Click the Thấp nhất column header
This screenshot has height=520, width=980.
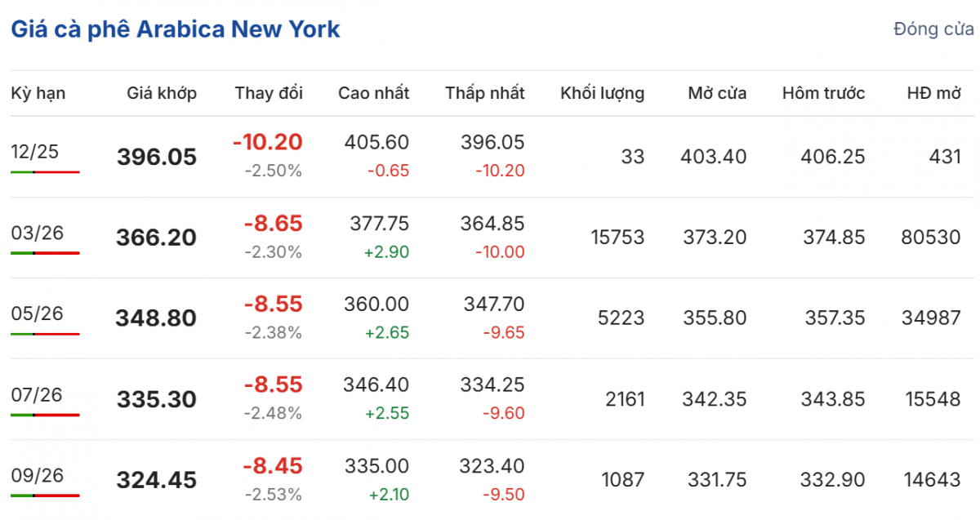(x=485, y=93)
